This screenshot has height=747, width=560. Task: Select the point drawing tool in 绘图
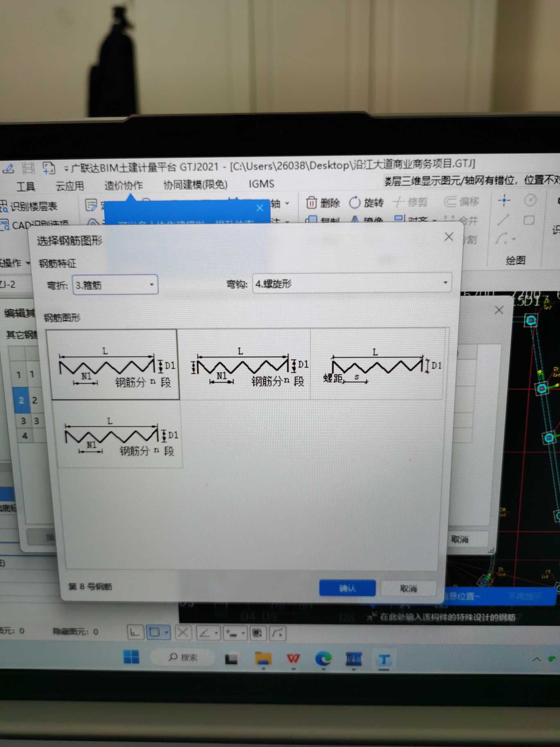coord(504,201)
